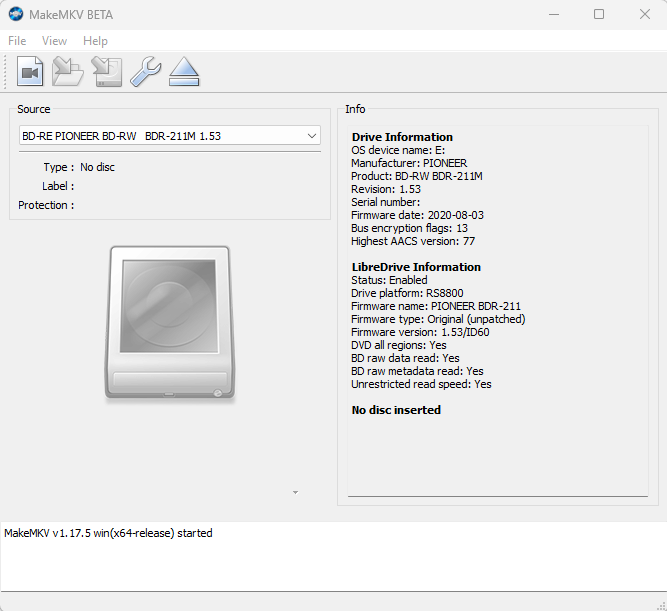Click the small down-arrow below the drive image

295,493
